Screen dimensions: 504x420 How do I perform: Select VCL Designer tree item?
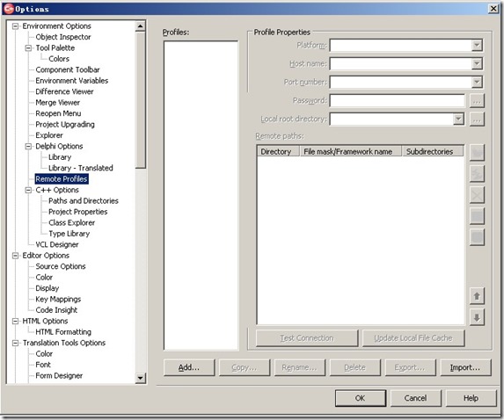57,244
